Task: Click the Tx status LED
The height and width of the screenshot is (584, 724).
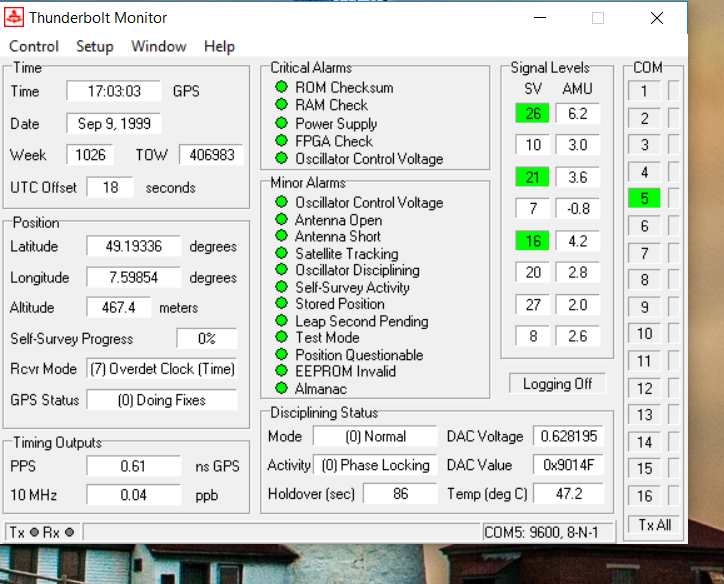Action: [34, 532]
